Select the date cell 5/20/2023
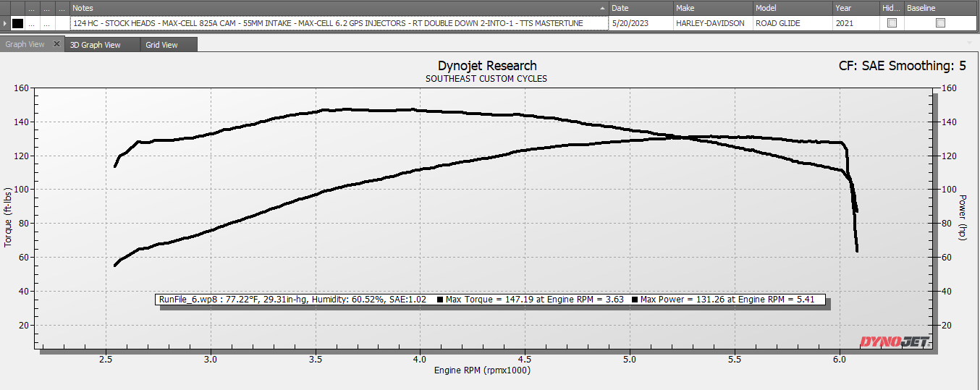The image size is (980, 390). point(641,23)
